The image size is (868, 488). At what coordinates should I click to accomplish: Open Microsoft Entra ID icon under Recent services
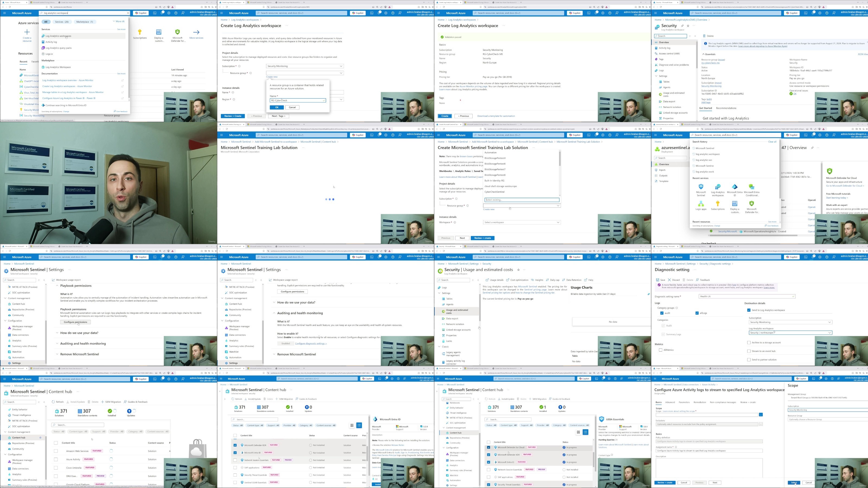point(735,187)
